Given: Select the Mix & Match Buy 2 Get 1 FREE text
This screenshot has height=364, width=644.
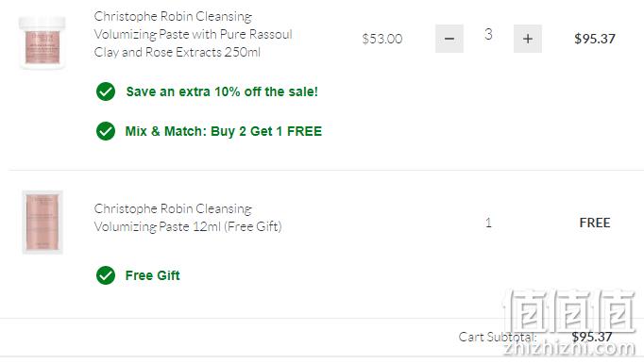Looking at the screenshot, I should tap(224, 131).
